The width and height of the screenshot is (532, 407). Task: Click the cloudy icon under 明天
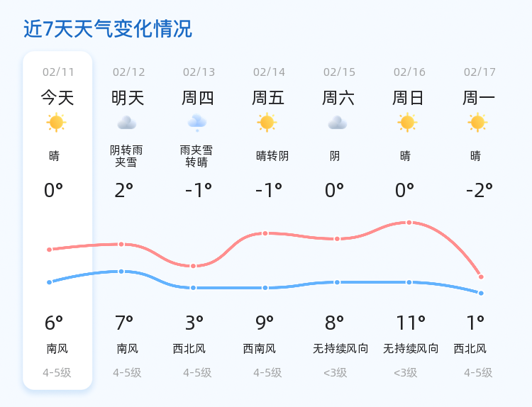point(127,123)
